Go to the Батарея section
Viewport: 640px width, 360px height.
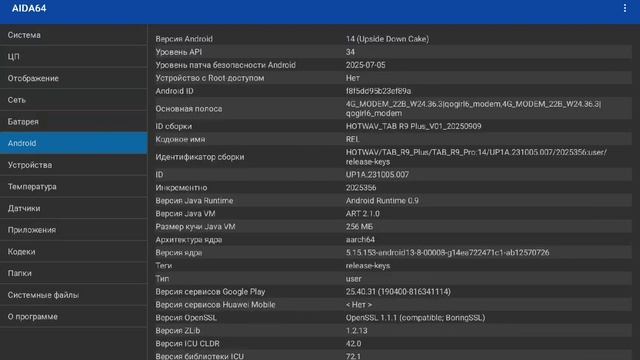pyautogui.click(x=73, y=122)
